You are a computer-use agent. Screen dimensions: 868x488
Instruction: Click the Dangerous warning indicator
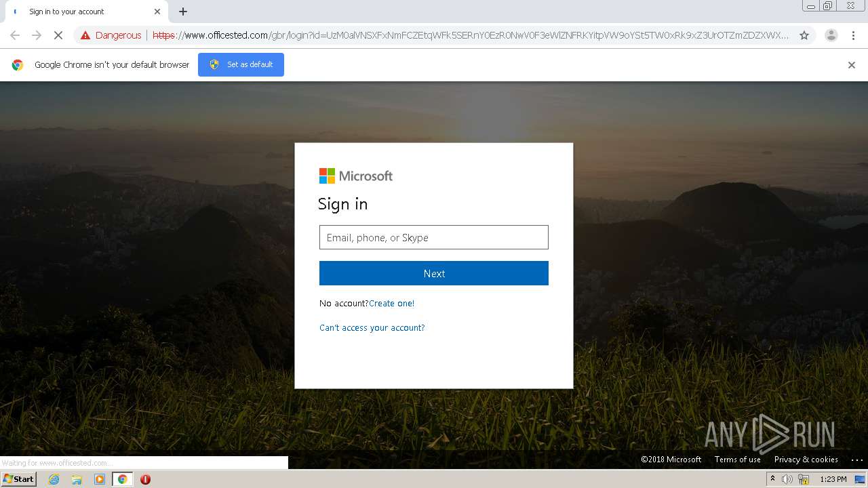pyautogui.click(x=111, y=35)
